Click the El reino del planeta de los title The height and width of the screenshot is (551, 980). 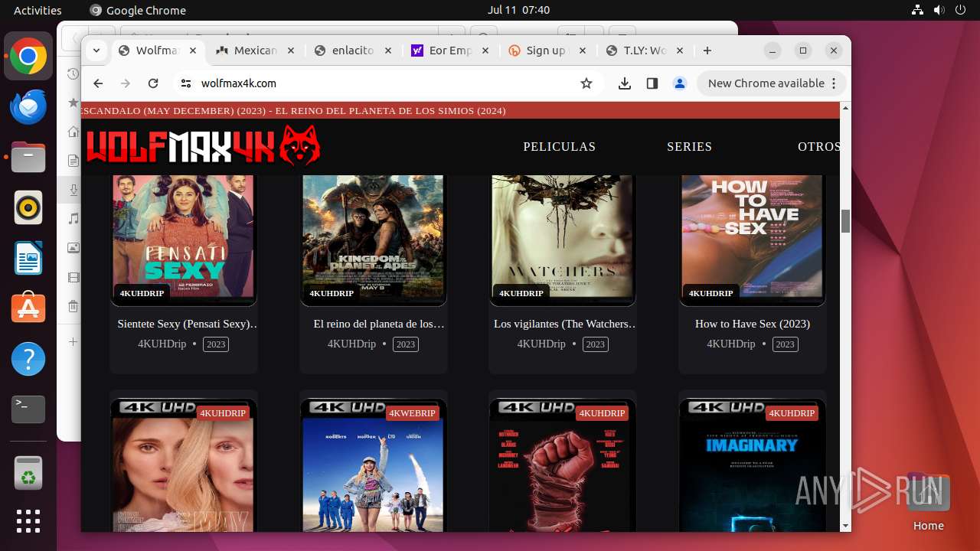coord(379,324)
